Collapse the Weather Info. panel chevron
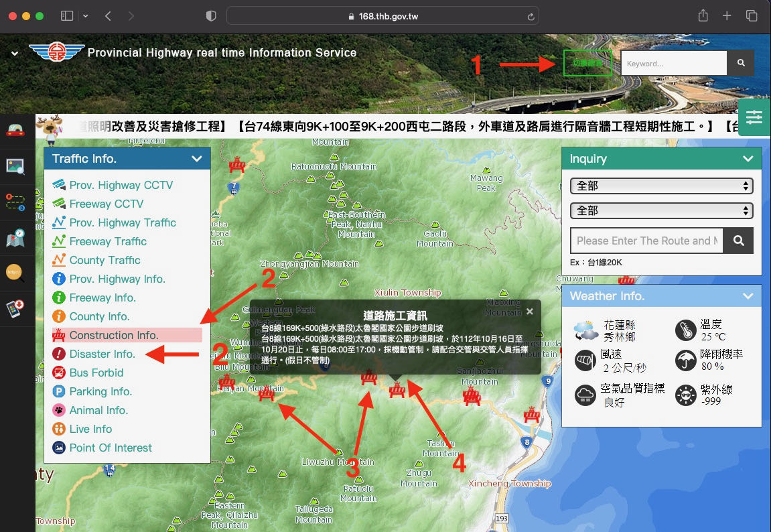Screen dimensions: 771x532 748,295
